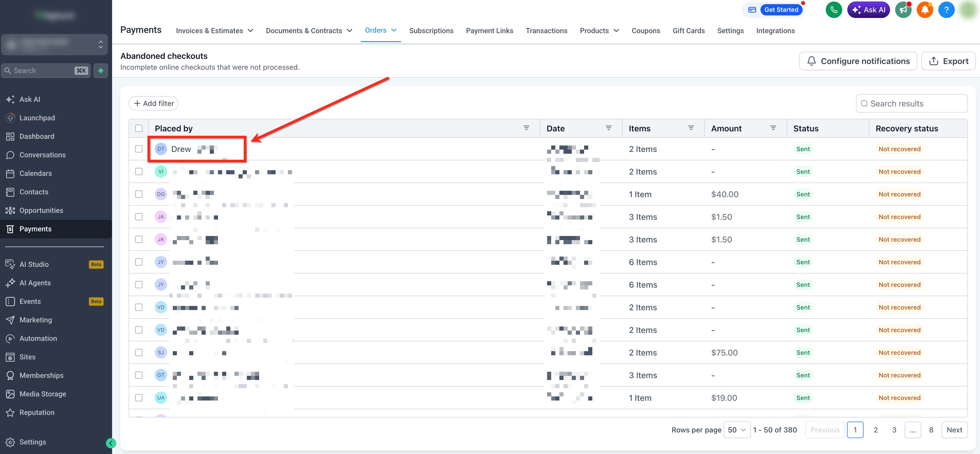
Task: Click the green phone dialer icon
Action: coord(833,10)
